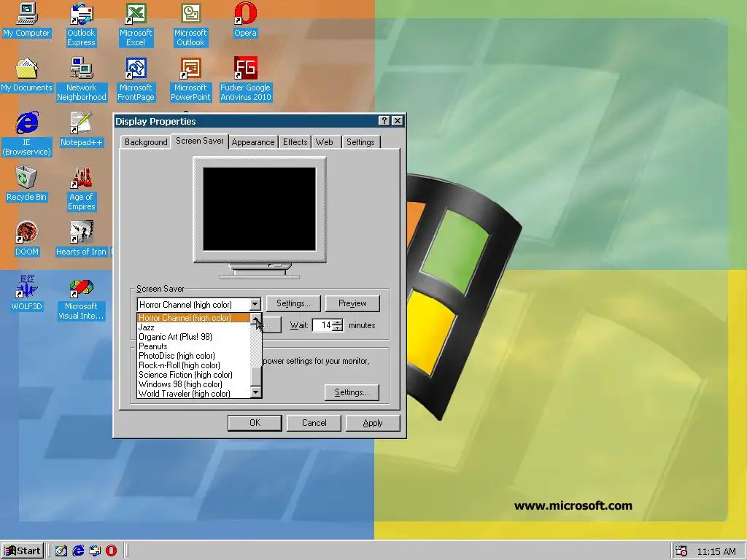Choose Rock-n-Roll (high color) screen saver
This screenshot has width=747, height=560.
pyautogui.click(x=193, y=365)
